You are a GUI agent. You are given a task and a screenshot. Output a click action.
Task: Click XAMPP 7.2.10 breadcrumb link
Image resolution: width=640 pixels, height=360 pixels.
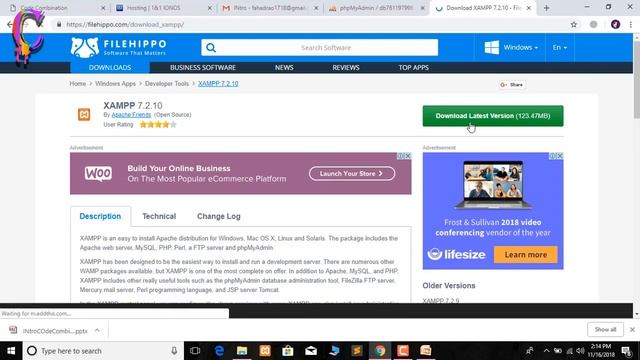point(218,84)
